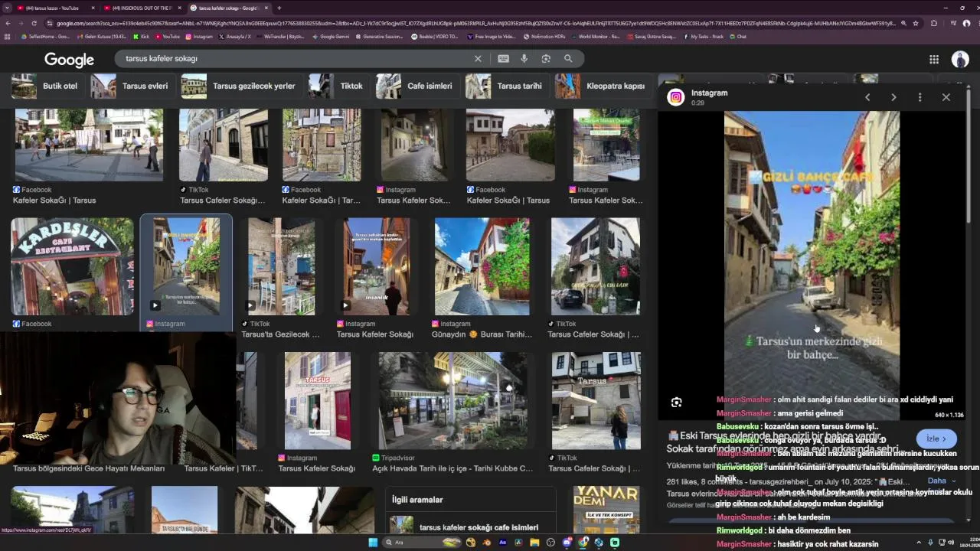Open the browser extensions icon
The image size is (980, 551).
(x=934, y=23)
